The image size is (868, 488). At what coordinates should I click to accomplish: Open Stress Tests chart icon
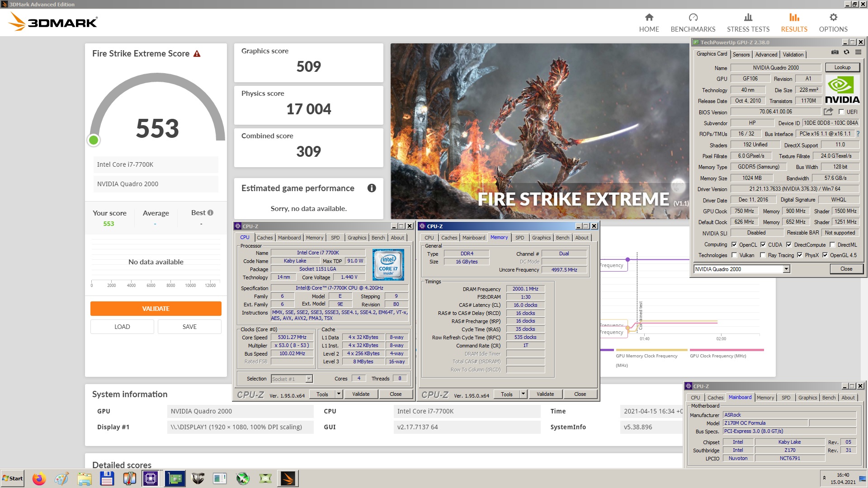pos(748,17)
